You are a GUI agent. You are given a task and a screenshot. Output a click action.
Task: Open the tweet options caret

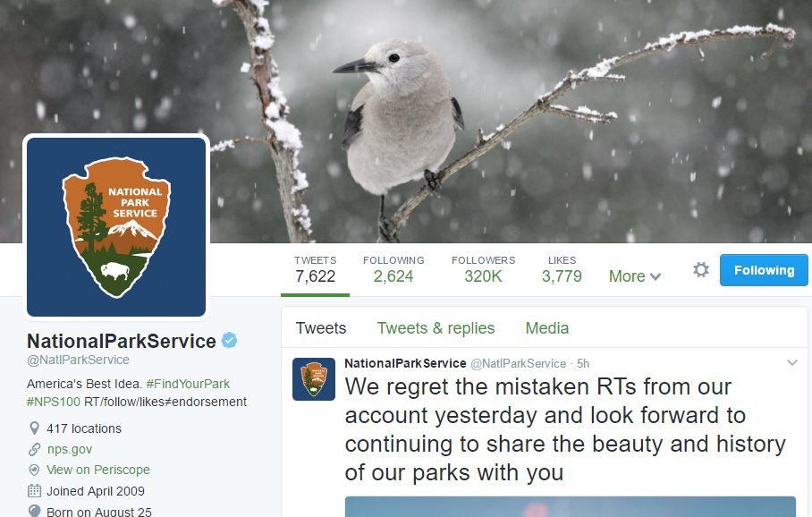[792, 363]
